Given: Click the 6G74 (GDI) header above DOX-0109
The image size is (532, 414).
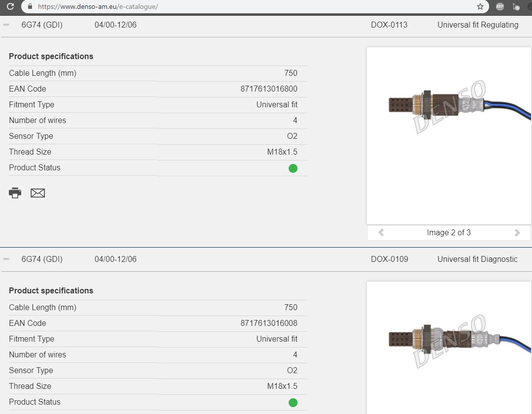Looking at the screenshot, I should point(42,259).
